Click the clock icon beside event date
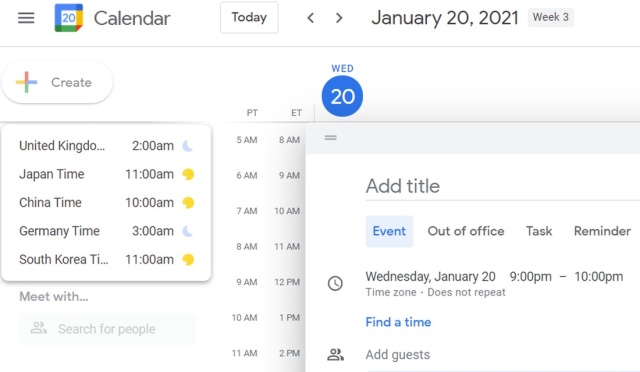 coord(335,283)
